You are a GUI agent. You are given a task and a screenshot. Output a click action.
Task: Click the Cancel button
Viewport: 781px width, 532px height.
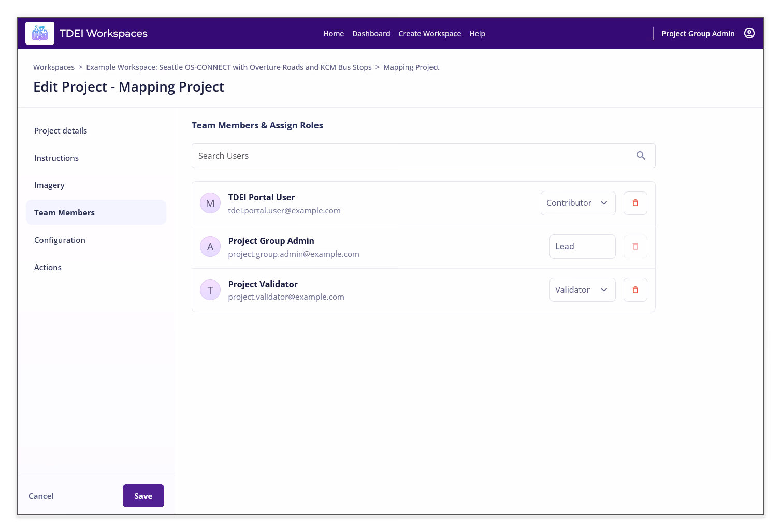pyautogui.click(x=41, y=496)
